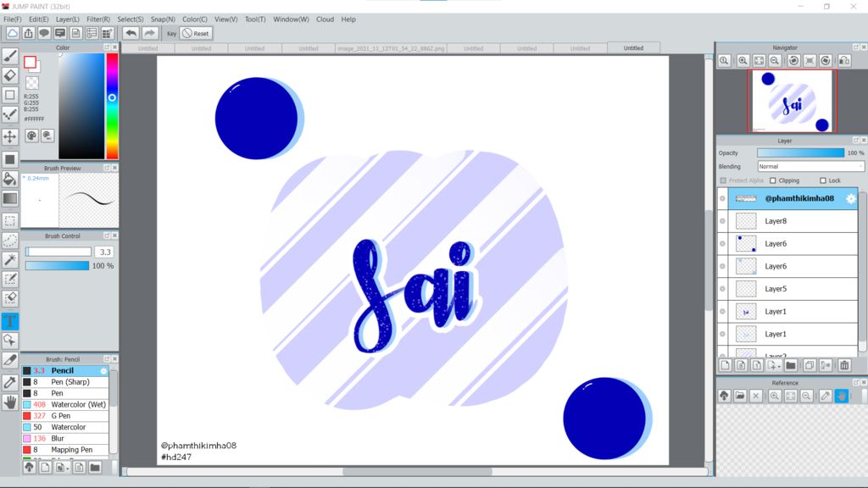Select the Bucket fill tool
Image resolution: width=868 pixels, height=488 pixels.
pyautogui.click(x=10, y=178)
